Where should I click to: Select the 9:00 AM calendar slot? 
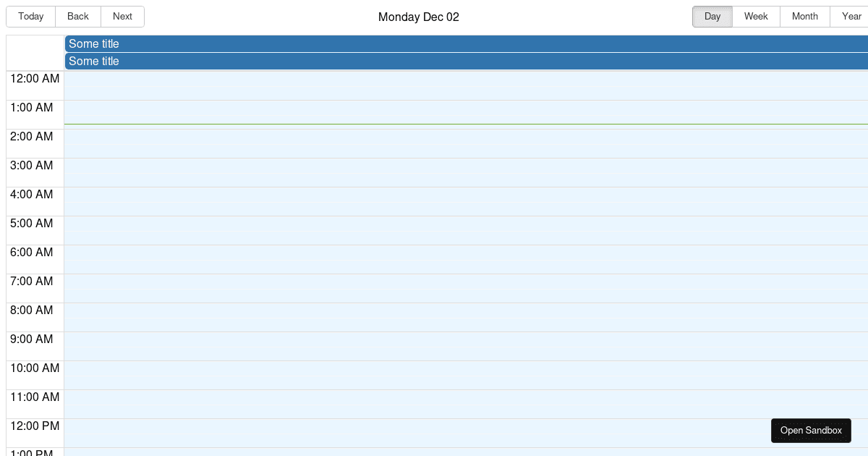(434, 346)
